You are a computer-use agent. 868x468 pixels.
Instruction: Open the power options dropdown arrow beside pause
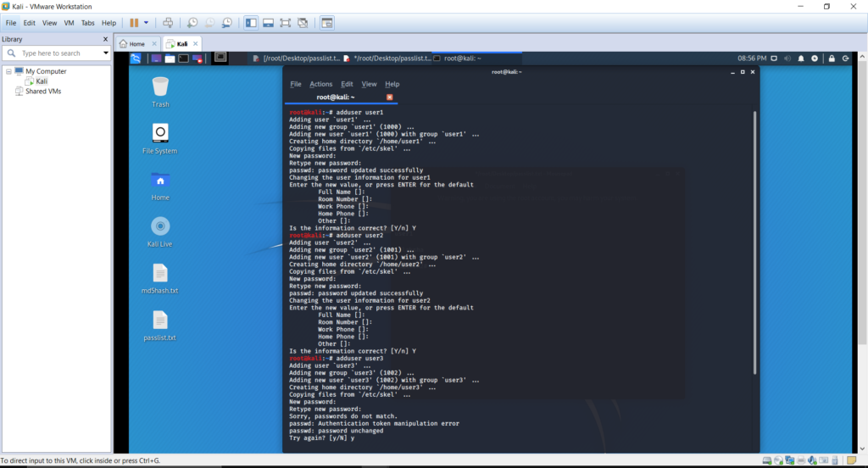[x=146, y=23]
